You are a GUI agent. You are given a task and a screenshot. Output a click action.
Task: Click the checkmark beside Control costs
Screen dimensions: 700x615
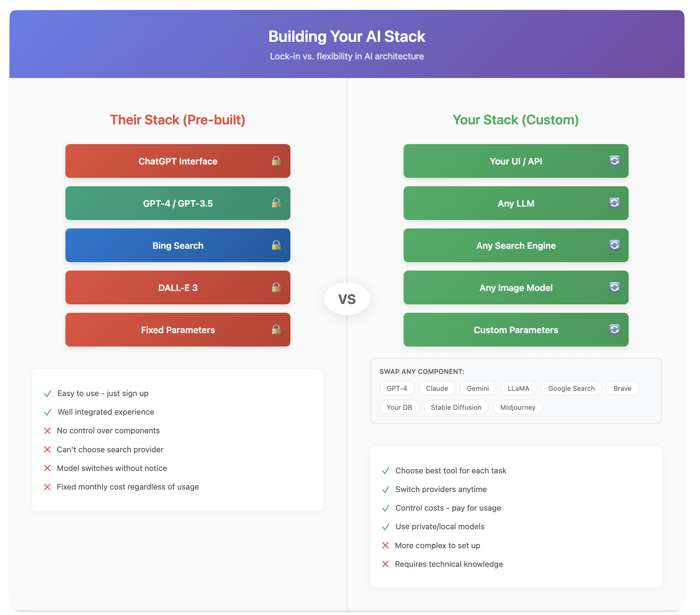pos(386,508)
